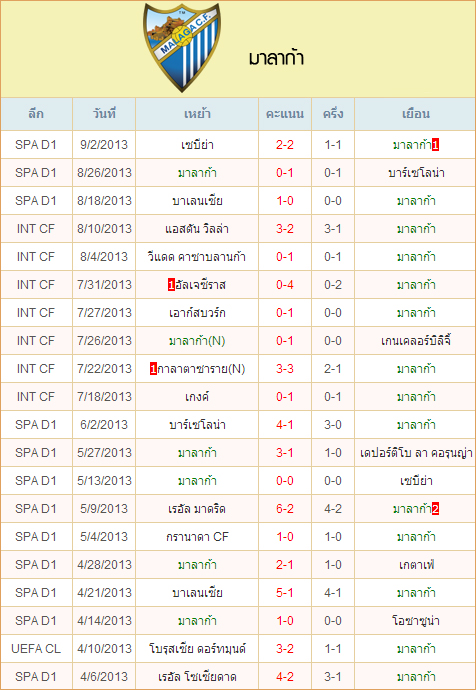
Task: Click the 0-2 half-time score
Action: tap(333, 285)
